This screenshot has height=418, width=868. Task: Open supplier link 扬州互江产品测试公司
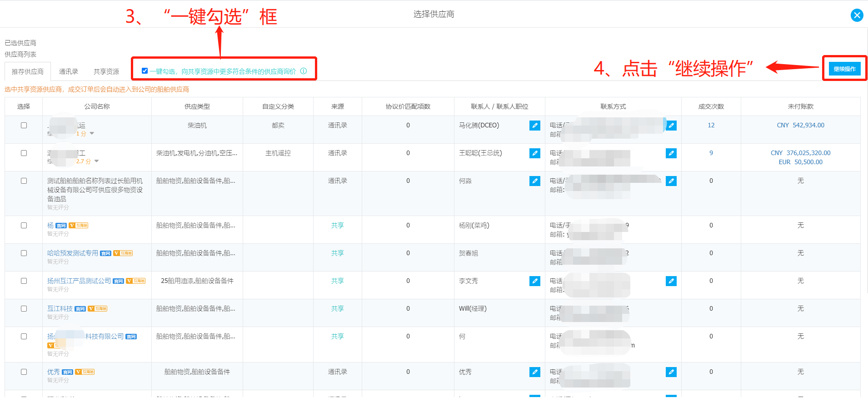point(79,281)
